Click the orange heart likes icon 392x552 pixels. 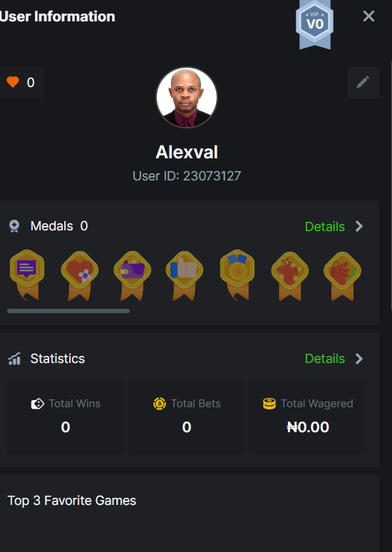point(13,82)
